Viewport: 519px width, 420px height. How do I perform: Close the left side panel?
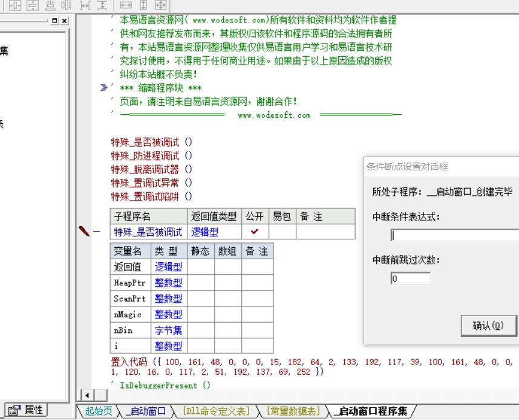tap(65, 21)
